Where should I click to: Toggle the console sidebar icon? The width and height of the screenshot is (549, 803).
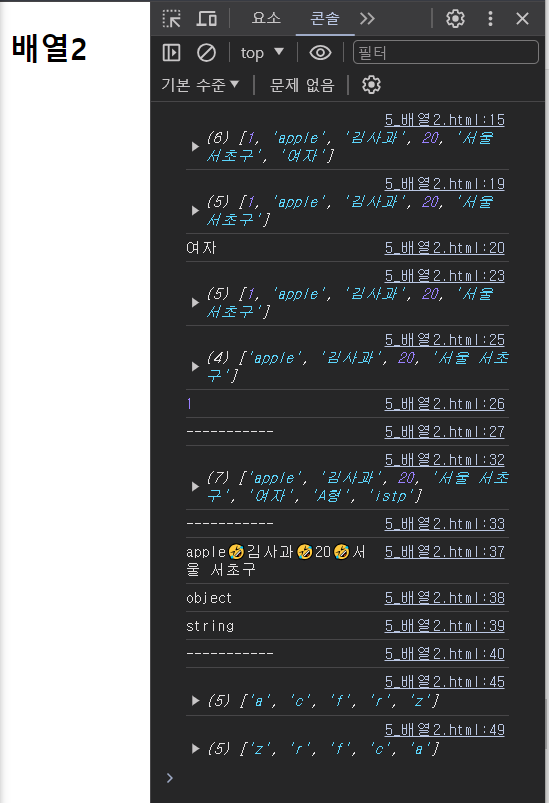point(172,53)
